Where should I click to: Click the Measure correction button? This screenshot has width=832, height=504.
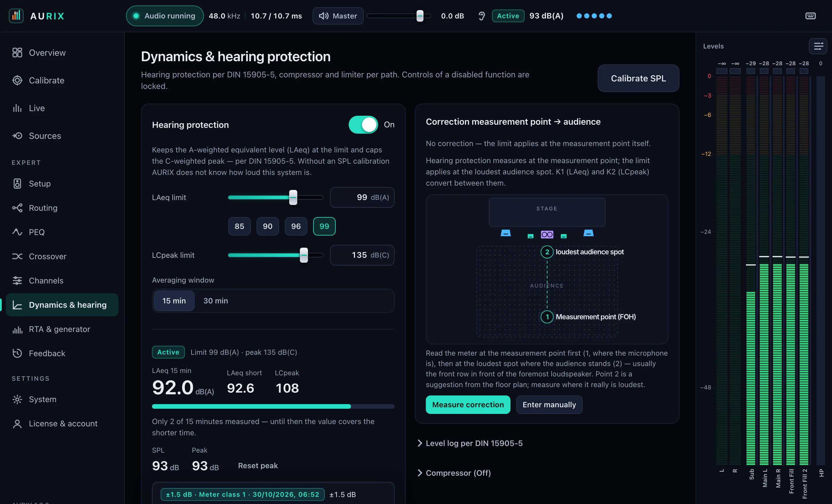(x=468, y=404)
